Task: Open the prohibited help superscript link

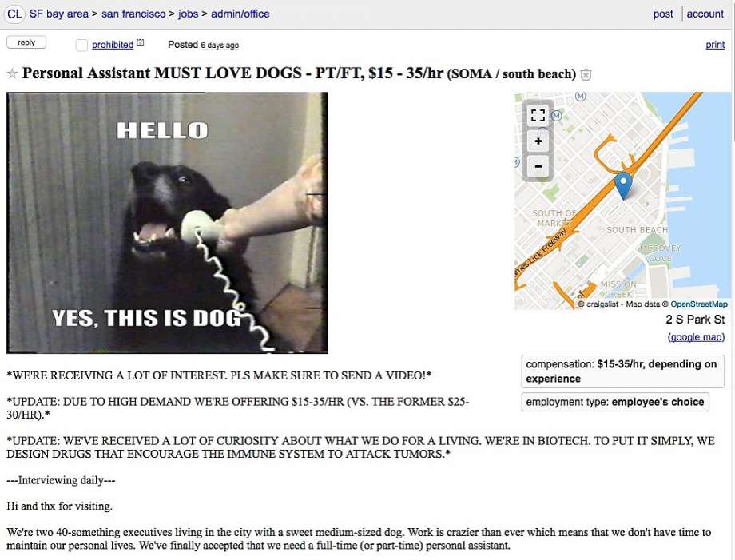Action: click(140, 42)
